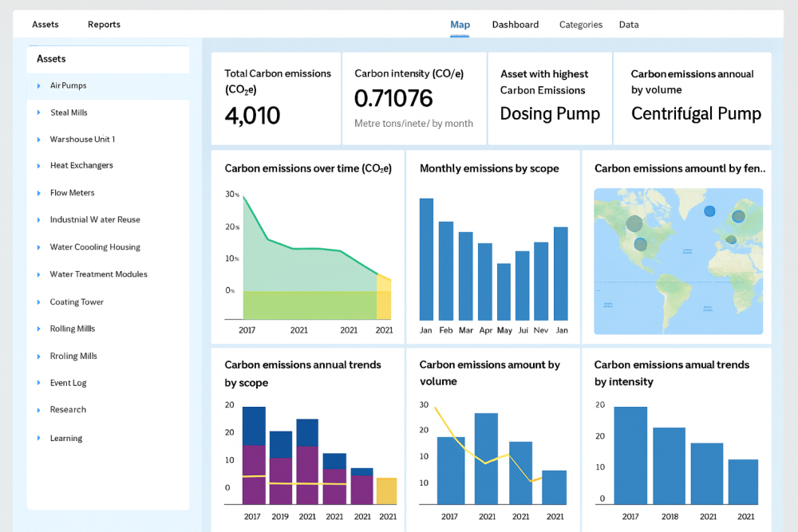
Task: Switch to the Dashboard tab
Action: click(x=515, y=25)
